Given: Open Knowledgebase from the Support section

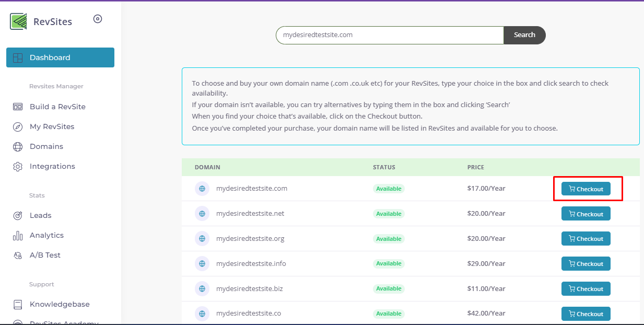Looking at the screenshot, I should coord(59,304).
